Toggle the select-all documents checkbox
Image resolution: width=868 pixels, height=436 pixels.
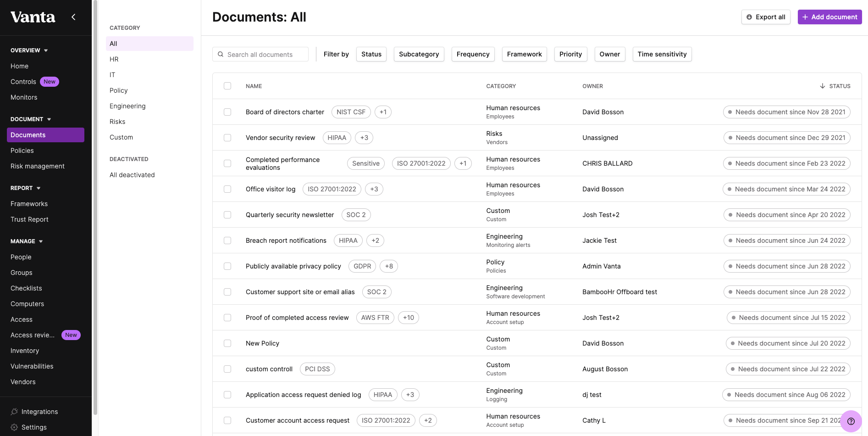[x=227, y=86]
